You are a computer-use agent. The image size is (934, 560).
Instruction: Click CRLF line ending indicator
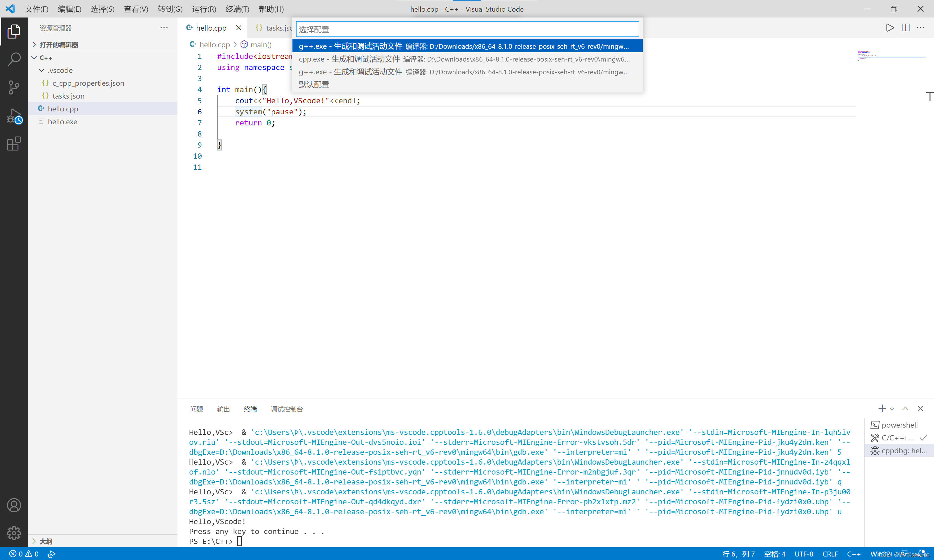[x=830, y=554]
